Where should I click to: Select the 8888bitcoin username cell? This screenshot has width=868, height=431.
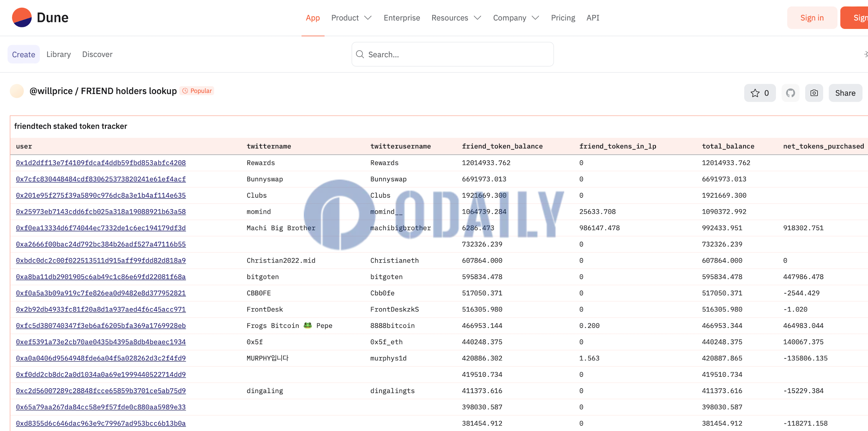pos(392,326)
